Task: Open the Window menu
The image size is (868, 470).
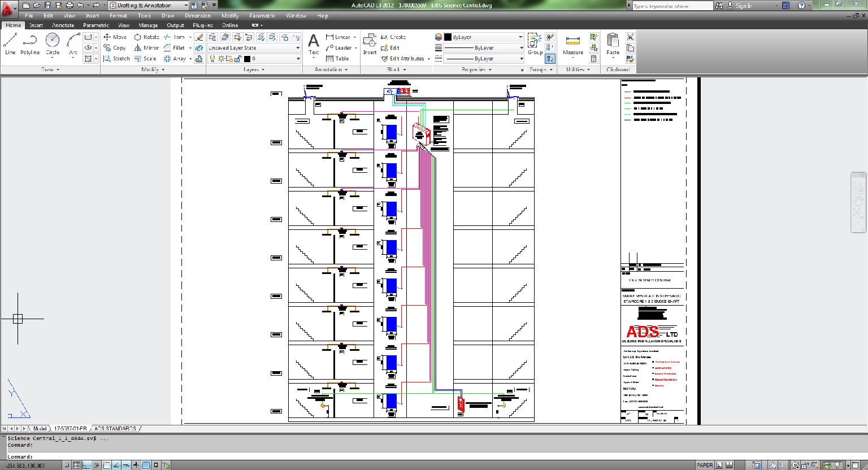Action: pos(296,16)
